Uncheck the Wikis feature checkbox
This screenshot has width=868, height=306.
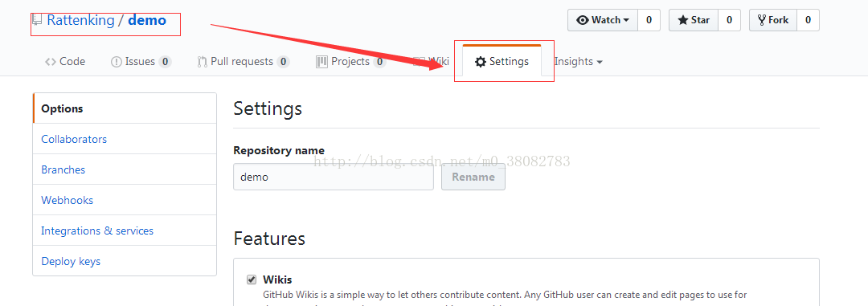(x=252, y=279)
